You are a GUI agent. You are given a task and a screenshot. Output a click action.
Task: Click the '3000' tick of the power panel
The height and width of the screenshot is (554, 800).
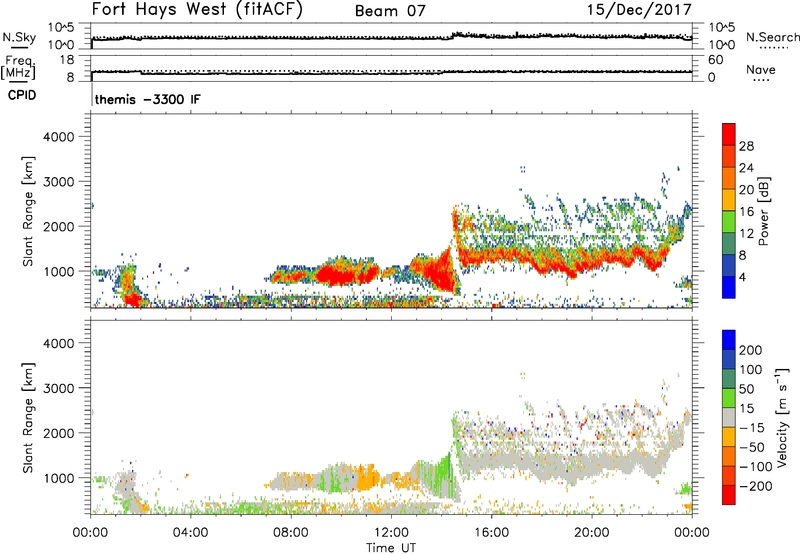[x=58, y=182]
